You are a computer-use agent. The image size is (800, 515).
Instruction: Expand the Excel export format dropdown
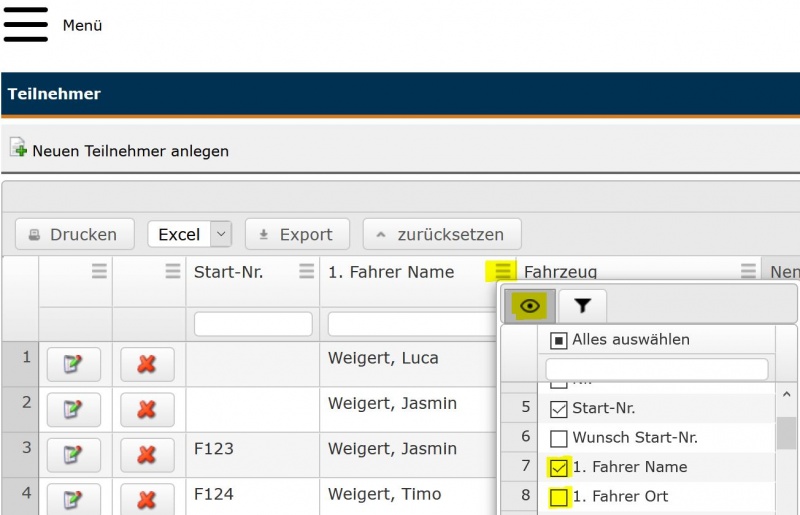coord(222,234)
